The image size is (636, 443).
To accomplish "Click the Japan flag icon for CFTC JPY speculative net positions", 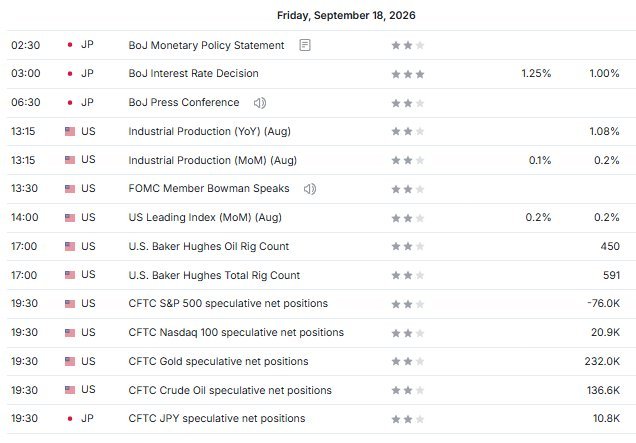I will pyautogui.click(x=70, y=419).
